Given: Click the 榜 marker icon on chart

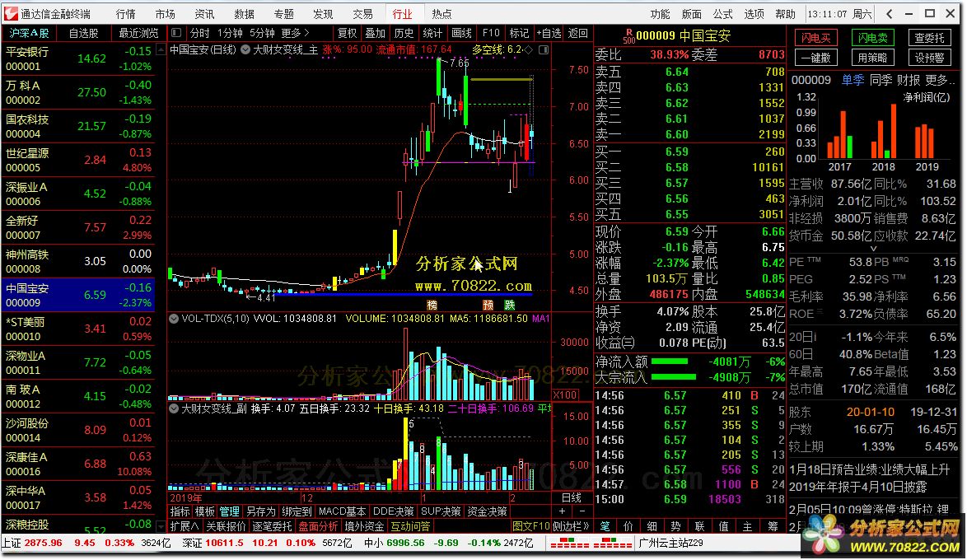Looking at the screenshot, I should coord(432,305).
